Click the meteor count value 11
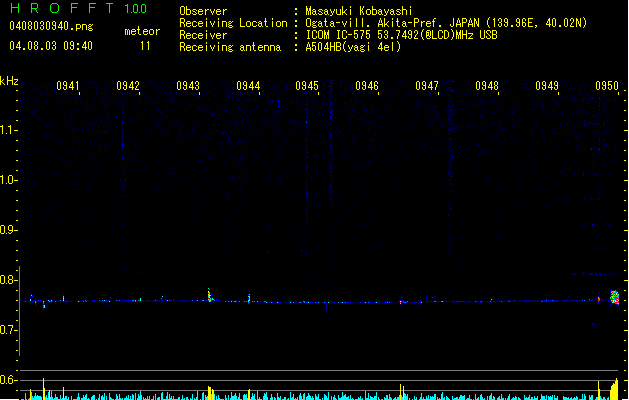Viewport: 629px width, 400px height. 145,46
